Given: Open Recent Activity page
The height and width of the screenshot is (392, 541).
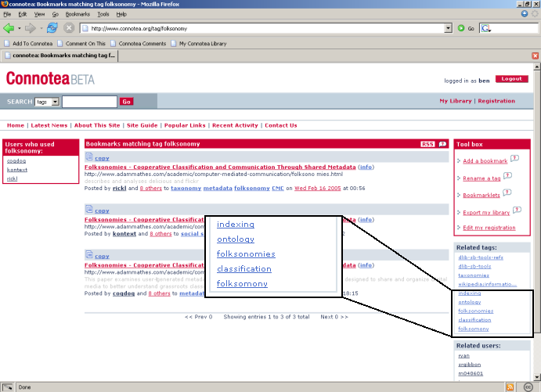Looking at the screenshot, I should point(235,125).
